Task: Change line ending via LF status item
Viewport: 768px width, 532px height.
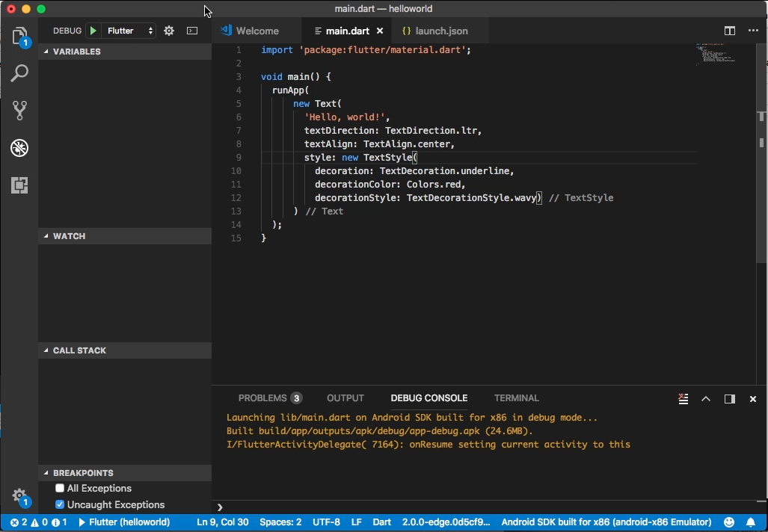Action: (356, 522)
